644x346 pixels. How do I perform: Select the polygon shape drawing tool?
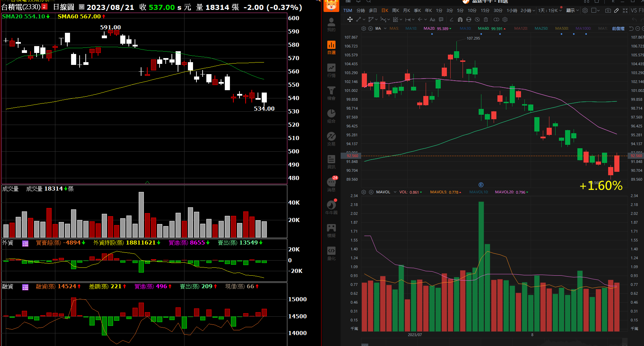tap(371, 19)
